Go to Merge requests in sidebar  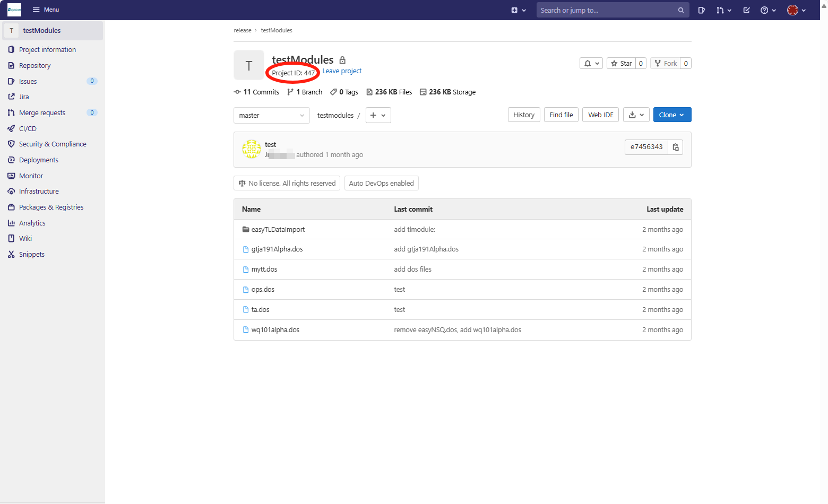(x=42, y=113)
